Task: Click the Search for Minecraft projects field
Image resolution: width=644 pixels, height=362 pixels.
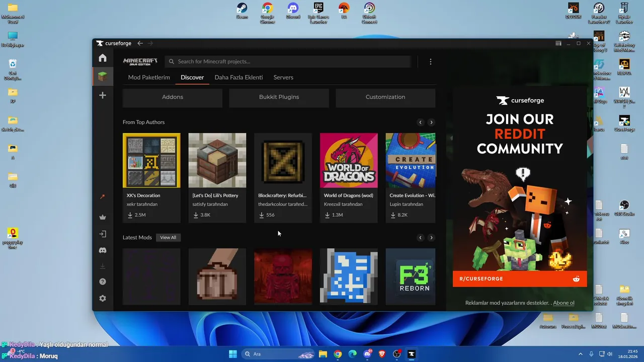Action: [288, 61]
